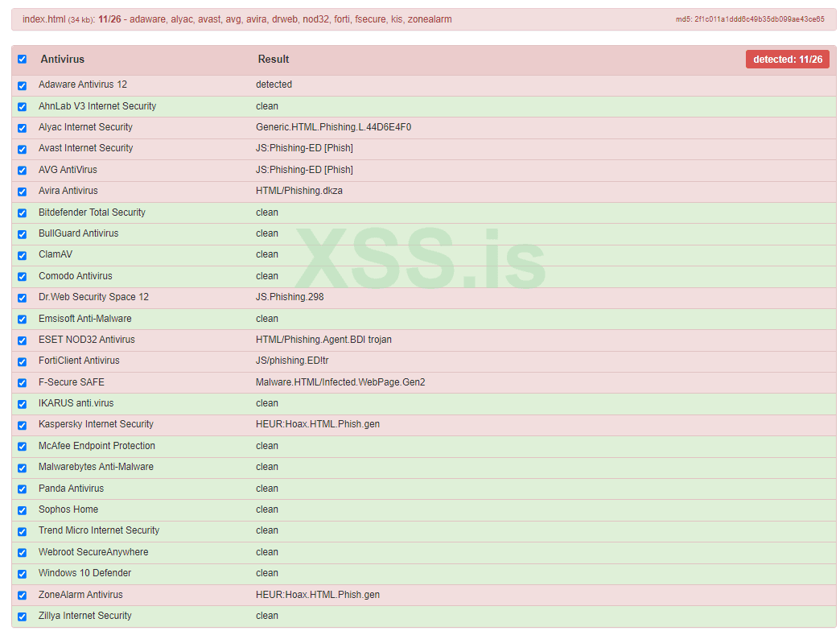Viewport: 840px width, 631px height.
Task: Uncheck the ESET NOD32 Antivirus checkbox
Action: coord(22,340)
